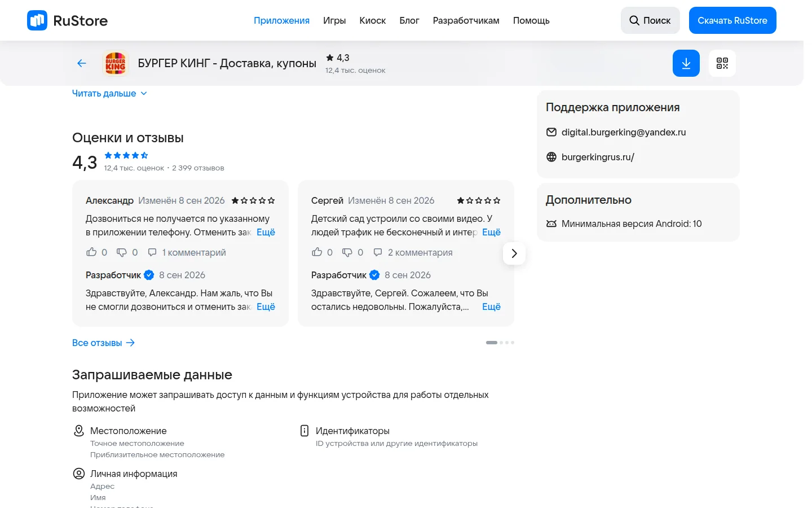
Task: Click the Поддержка приложения heading
Action: (613, 107)
